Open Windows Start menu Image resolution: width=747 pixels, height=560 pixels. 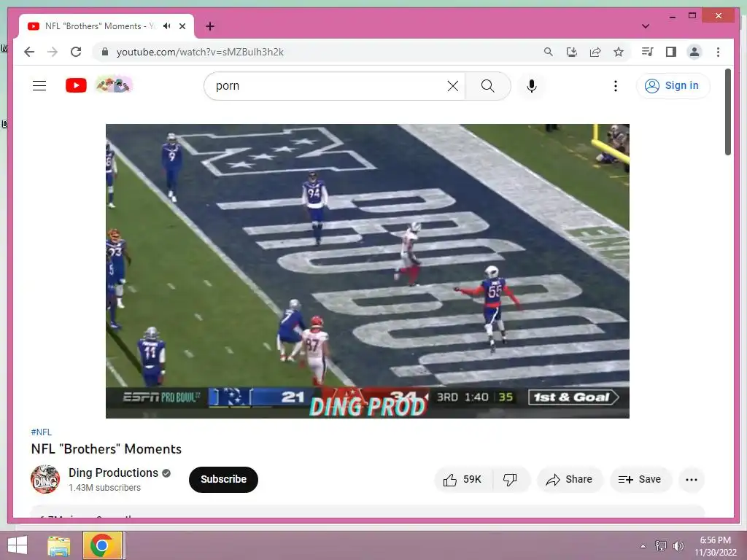tap(18, 545)
